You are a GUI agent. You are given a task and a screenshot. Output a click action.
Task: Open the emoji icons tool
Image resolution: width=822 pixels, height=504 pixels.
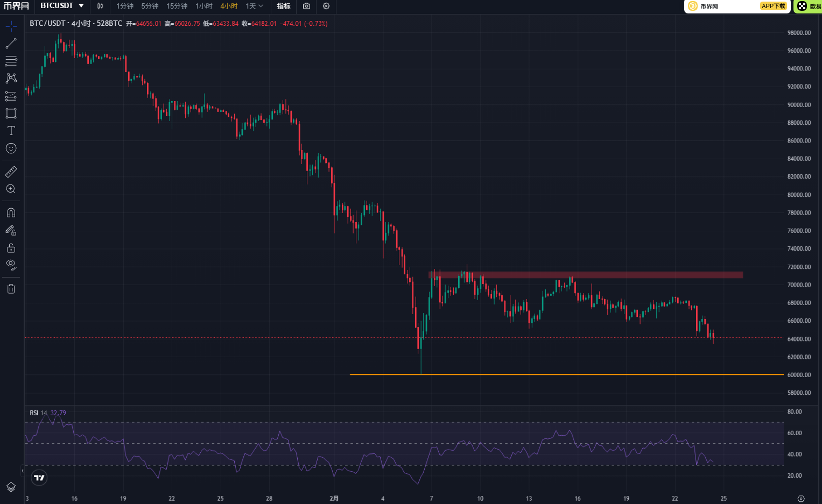click(11, 148)
